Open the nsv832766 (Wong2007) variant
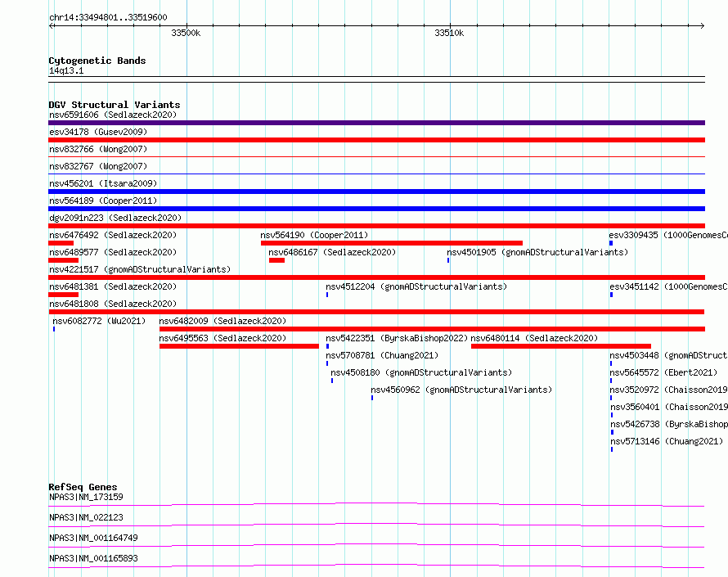The width and height of the screenshot is (728, 577). 98,149
